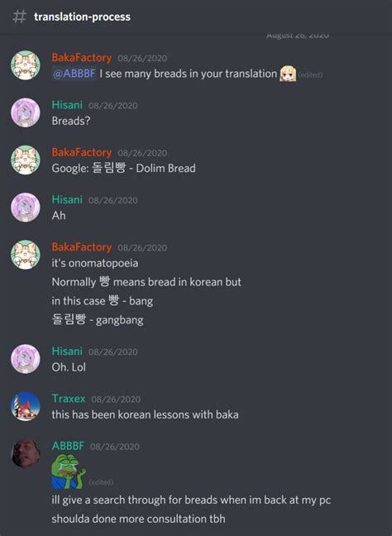
Task: Click the @ABBBF mention
Action: (x=74, y=74)
